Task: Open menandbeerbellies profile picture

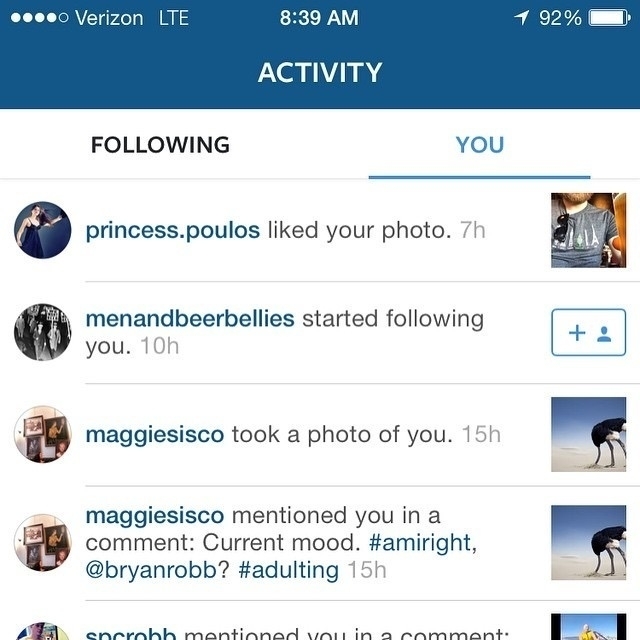Action: (43, 332)
